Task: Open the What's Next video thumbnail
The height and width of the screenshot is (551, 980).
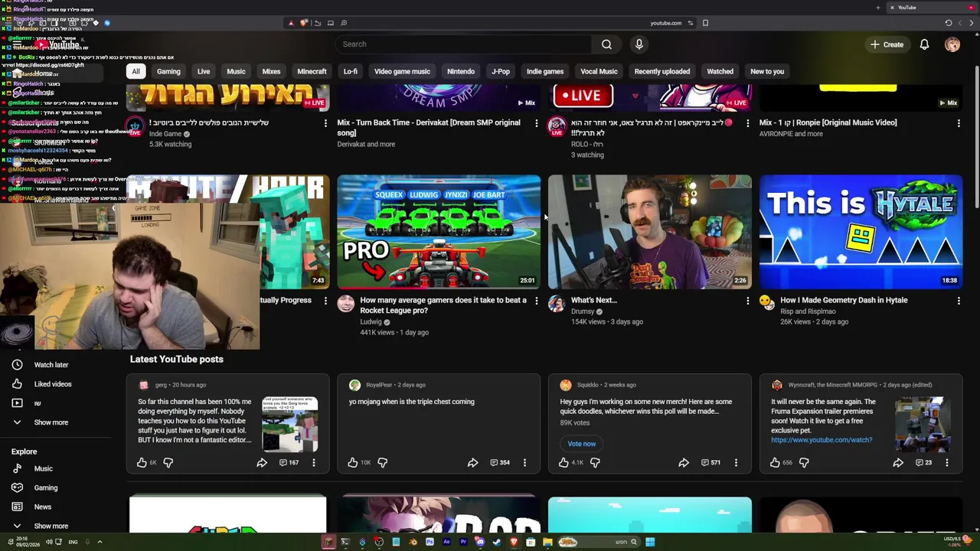Action: (650, 232)
